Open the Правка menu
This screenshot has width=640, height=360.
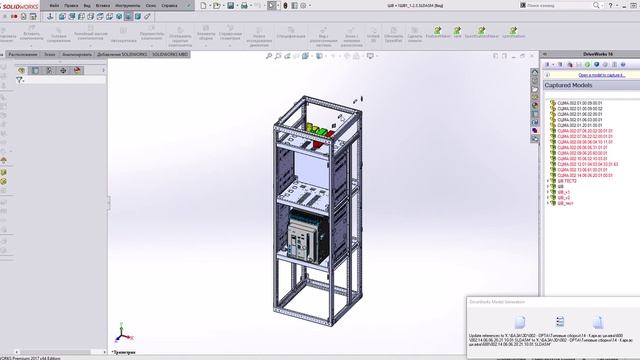[x=71, y=6]
